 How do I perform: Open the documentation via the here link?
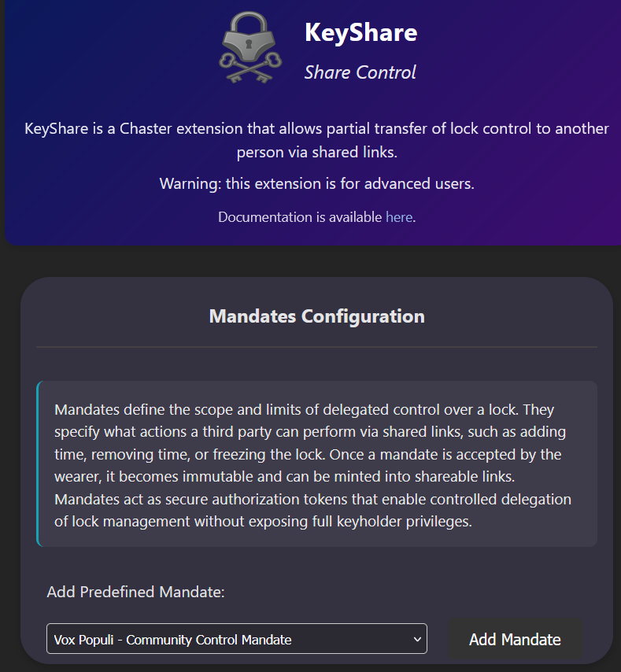coord(398,217)
